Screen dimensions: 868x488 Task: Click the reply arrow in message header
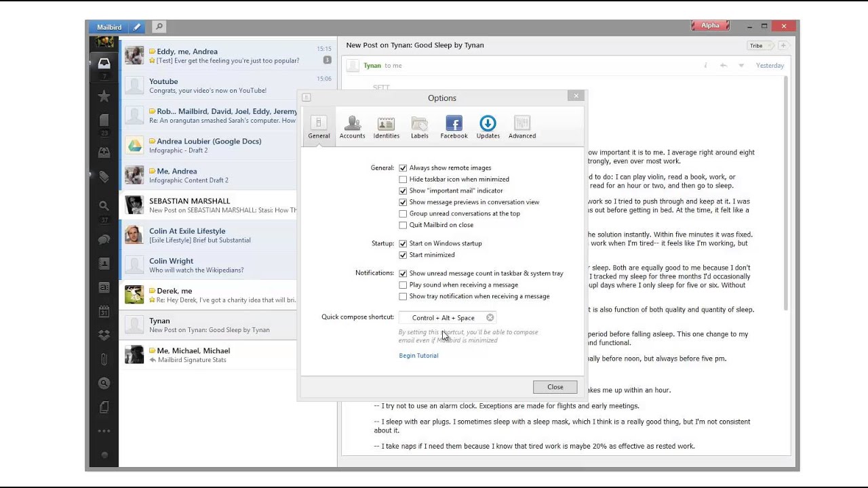tap(724, 66)
